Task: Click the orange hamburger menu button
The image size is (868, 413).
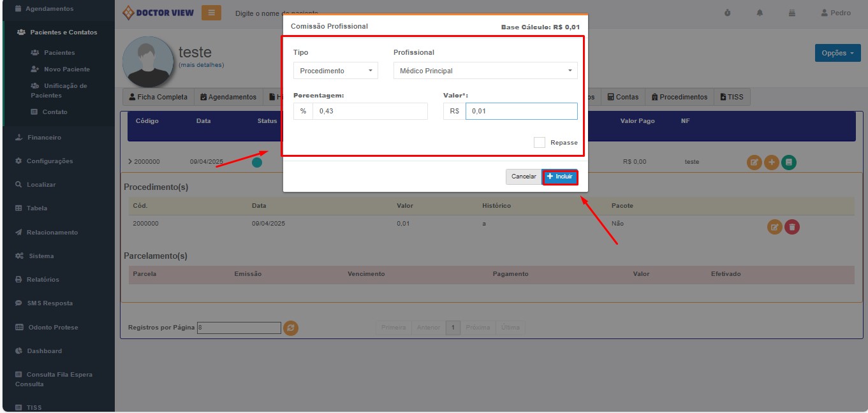Action: point(211,13)
